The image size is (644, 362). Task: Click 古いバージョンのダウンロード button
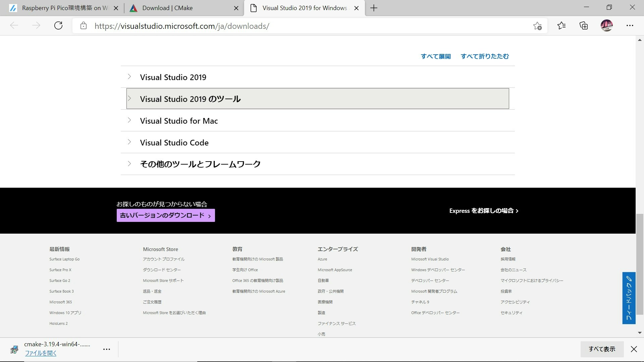click(165, 215)
